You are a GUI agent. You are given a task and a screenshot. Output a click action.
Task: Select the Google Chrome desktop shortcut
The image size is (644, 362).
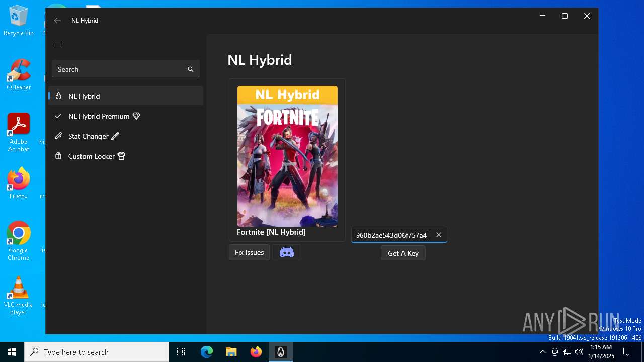click(19, 241)
